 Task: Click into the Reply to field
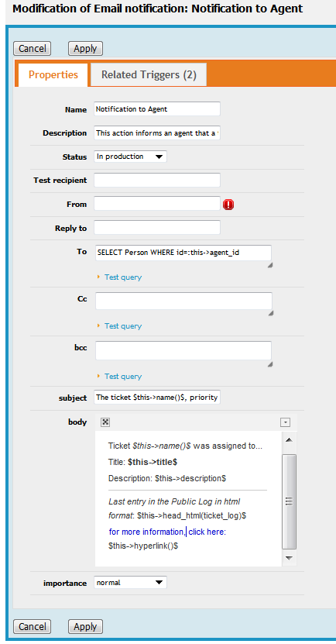[157, 228]
